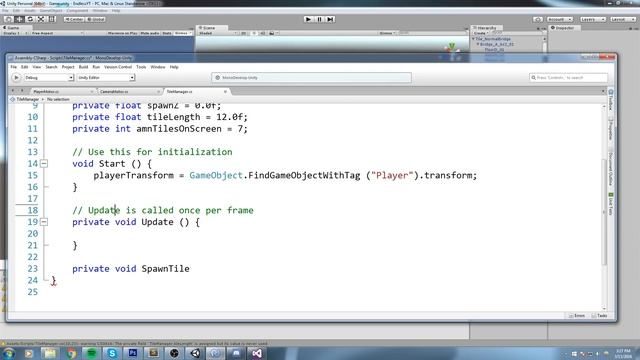This screenshot has height=360, width=640.
Task: Open MonoDevelop View menu
Action: click(37, 67)
